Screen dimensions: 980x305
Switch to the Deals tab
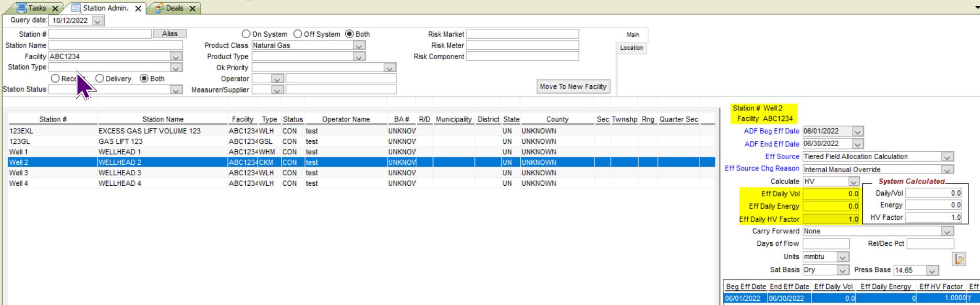click(174, 8)
